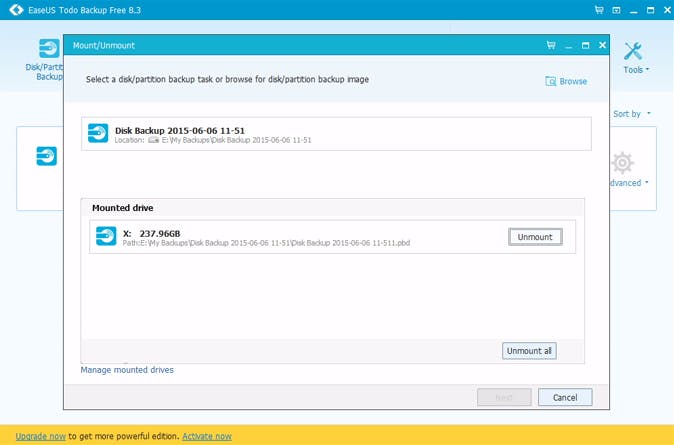Click the Advanced gear icon
The image size is (674, 445).
622,163
